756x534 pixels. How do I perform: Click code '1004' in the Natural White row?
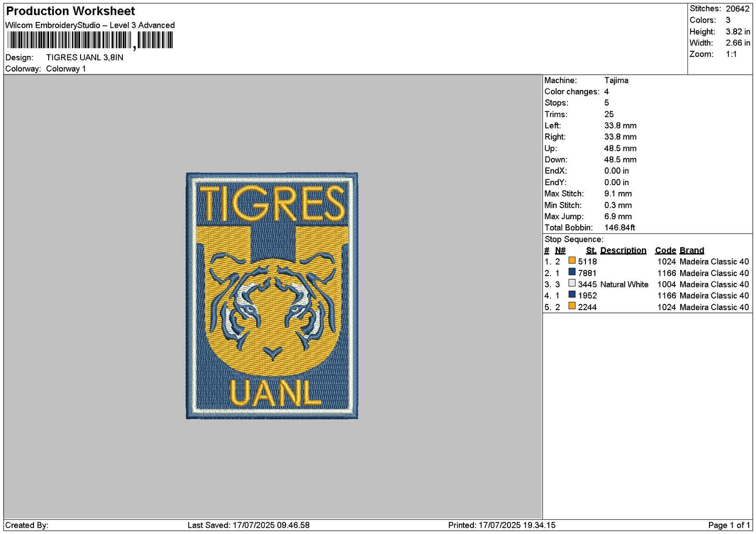[667, 285]
